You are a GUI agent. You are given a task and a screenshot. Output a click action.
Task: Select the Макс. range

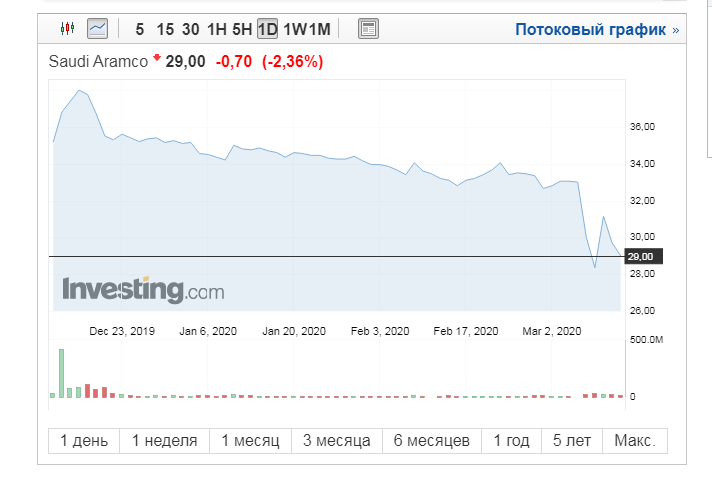[635, 441]
